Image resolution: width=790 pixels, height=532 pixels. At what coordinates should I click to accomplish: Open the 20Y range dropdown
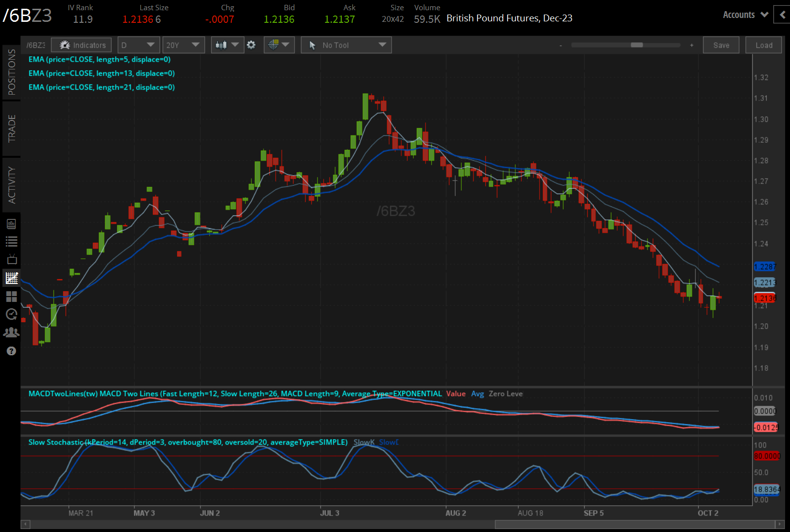[x=183, y=45]
